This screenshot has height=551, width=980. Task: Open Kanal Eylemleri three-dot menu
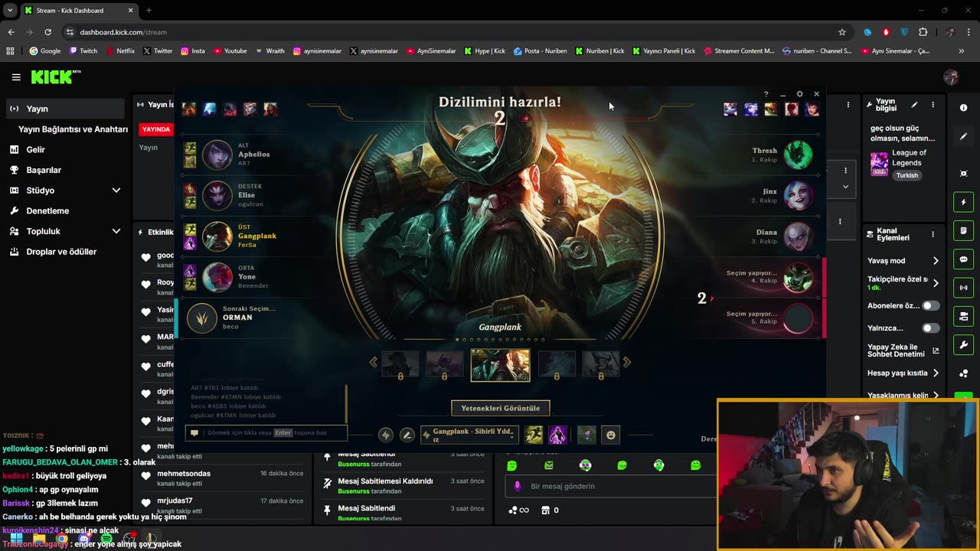(933, 234)
